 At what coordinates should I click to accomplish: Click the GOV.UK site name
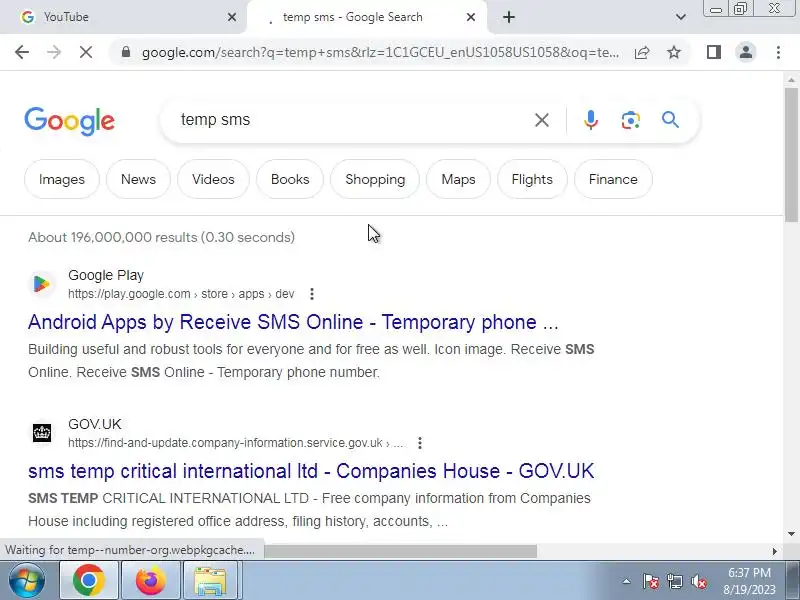[x=95, y=424]
